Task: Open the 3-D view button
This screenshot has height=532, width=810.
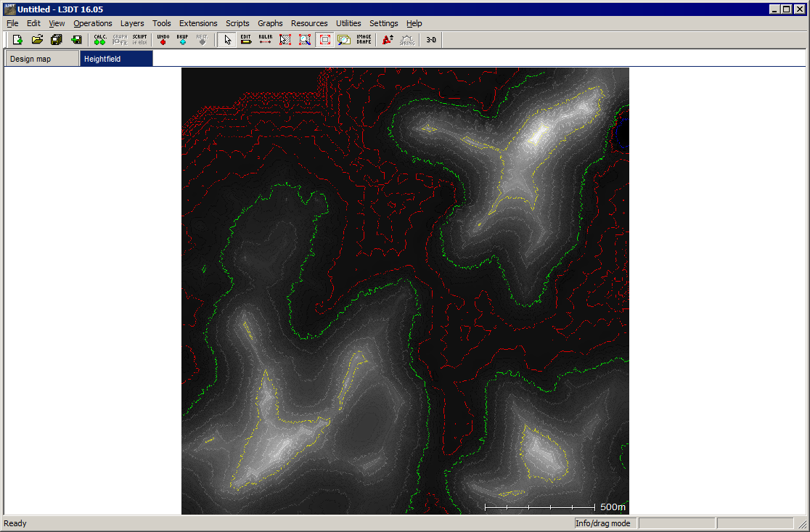Action: tap(431, 40)
